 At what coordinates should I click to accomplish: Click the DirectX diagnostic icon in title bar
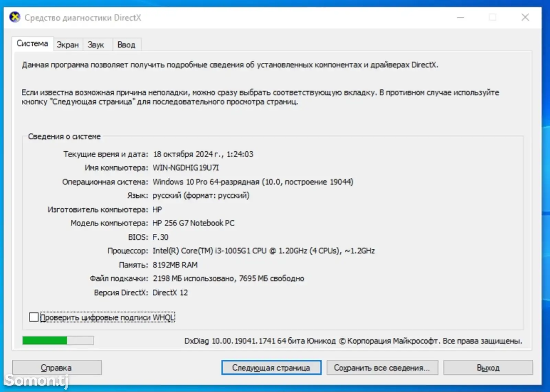point(15,17)
